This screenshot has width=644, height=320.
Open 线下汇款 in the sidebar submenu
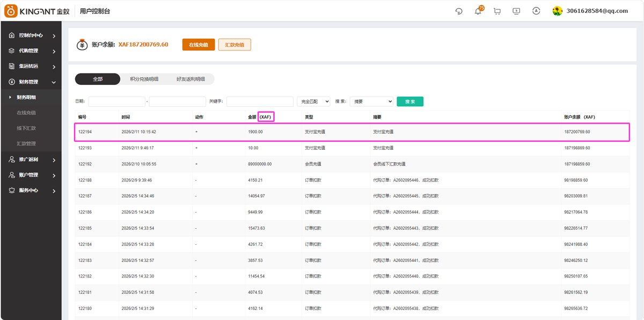(26, 128)
